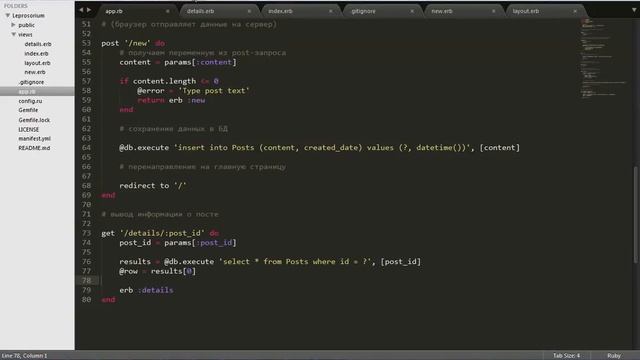This screenshot has width=640, height=360.
Task: Close the details.erb tab
Action: click(x=249, y=11)
